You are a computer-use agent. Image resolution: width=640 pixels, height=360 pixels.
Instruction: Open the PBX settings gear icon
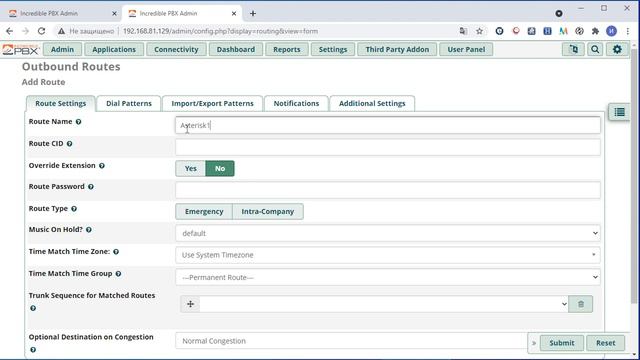(617, 49)
